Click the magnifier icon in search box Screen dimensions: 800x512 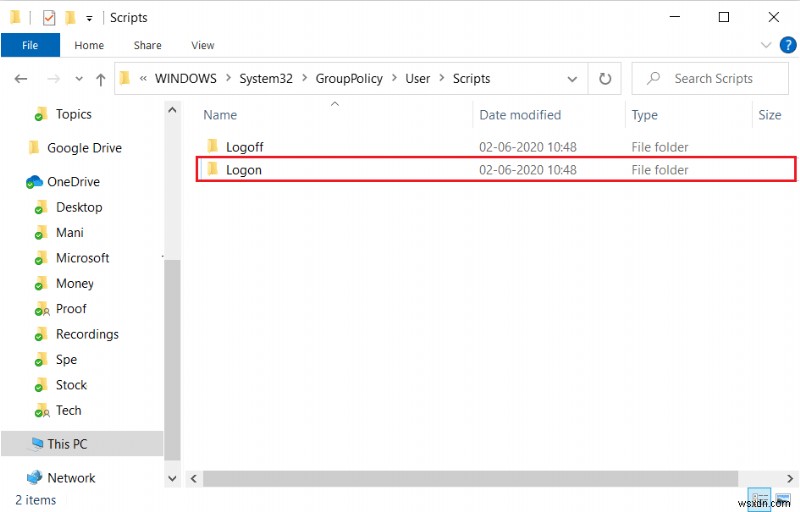(654, 78)
